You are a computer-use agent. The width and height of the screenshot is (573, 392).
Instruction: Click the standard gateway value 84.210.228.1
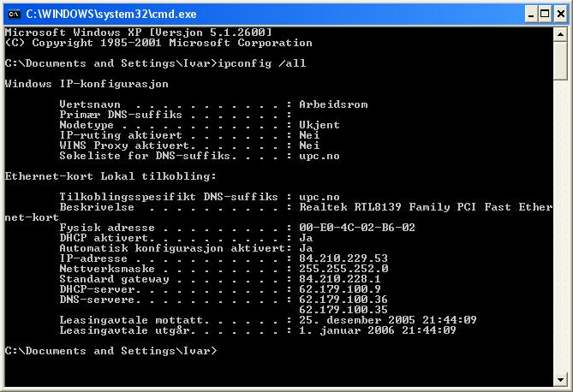[340, 279]
